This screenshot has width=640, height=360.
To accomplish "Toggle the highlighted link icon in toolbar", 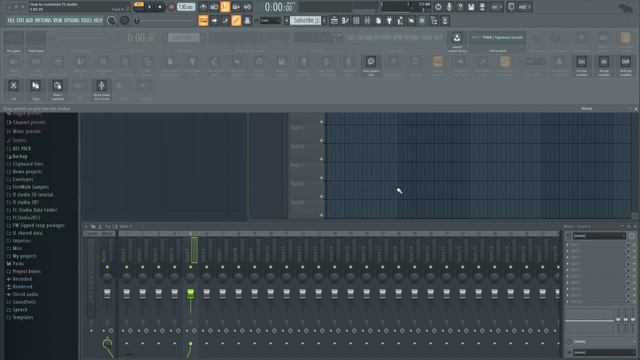I will (x=236, y=20).
